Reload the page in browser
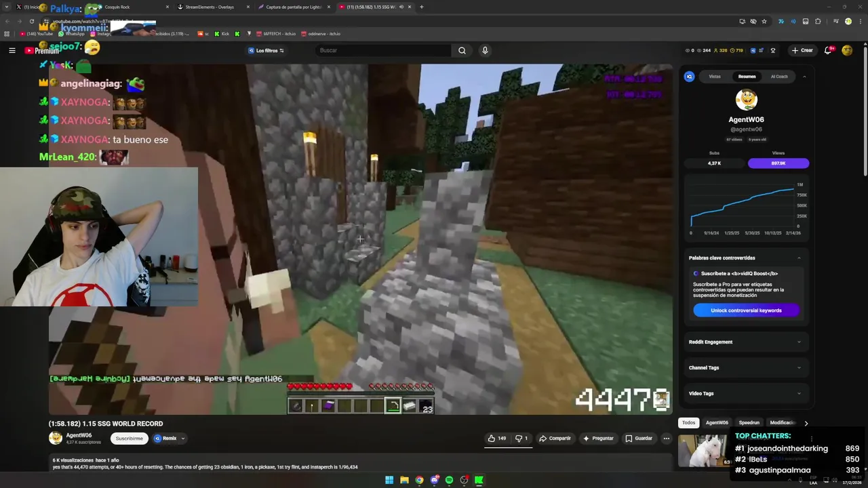 [x=31, y=21]
